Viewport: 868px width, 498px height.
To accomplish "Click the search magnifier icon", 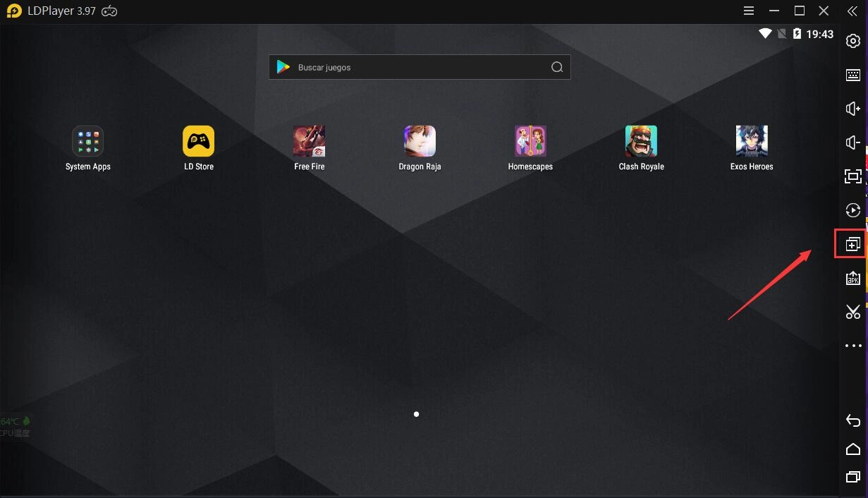I will point(556,68).
